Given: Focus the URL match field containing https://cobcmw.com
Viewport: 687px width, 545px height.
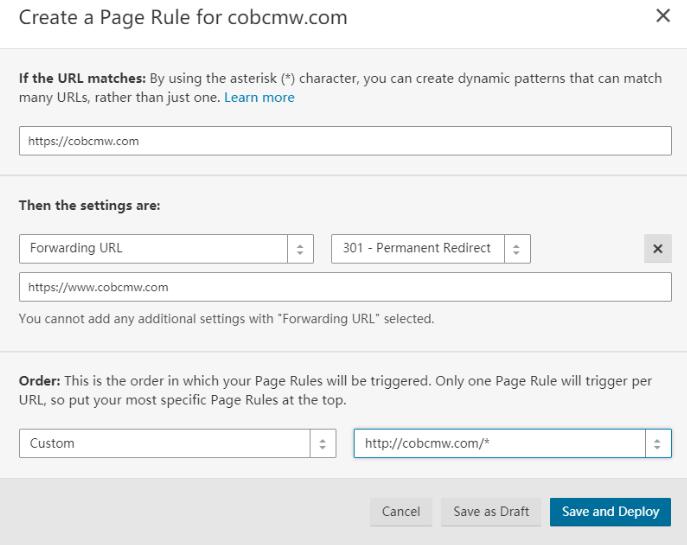Looking at the screenshot, I should (x=345, y=141).
